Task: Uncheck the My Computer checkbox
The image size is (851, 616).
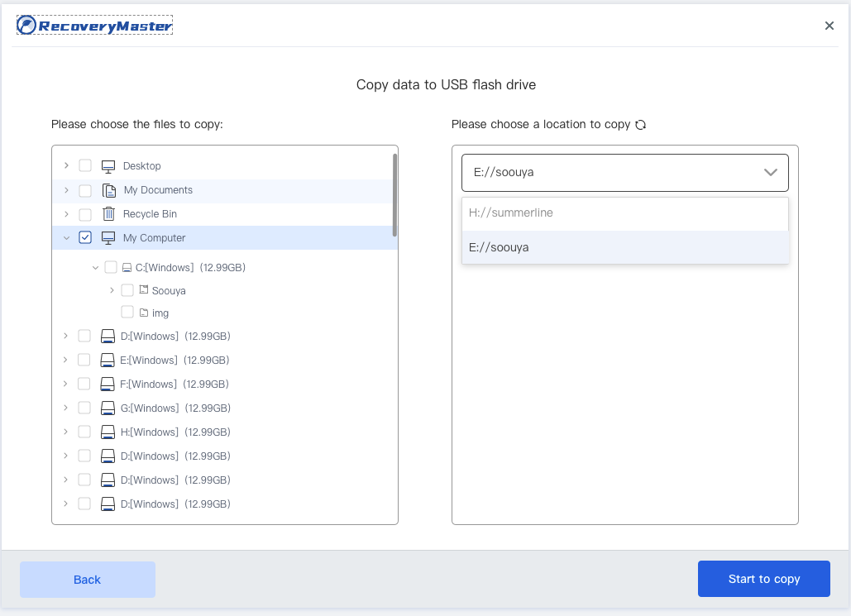Action: pyautogui.click(x=85, y=238)
